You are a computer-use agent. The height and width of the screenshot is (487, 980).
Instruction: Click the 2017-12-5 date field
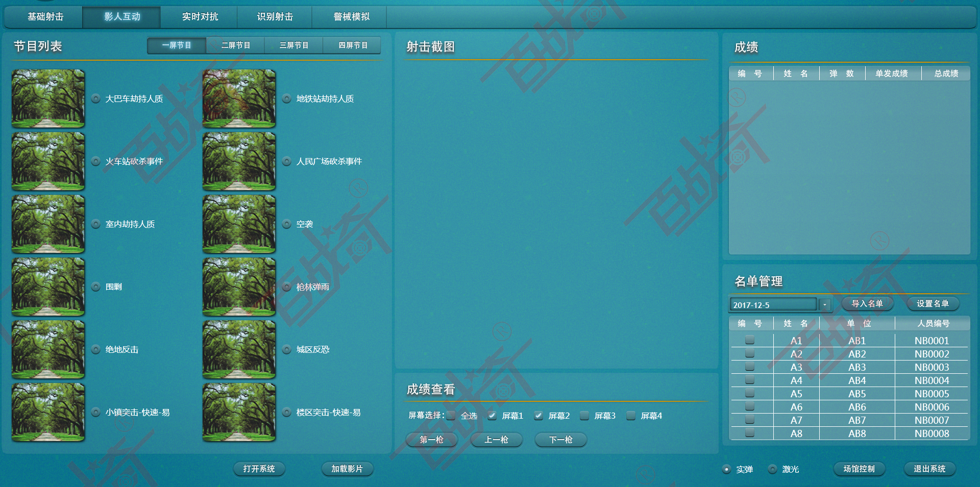773,305
